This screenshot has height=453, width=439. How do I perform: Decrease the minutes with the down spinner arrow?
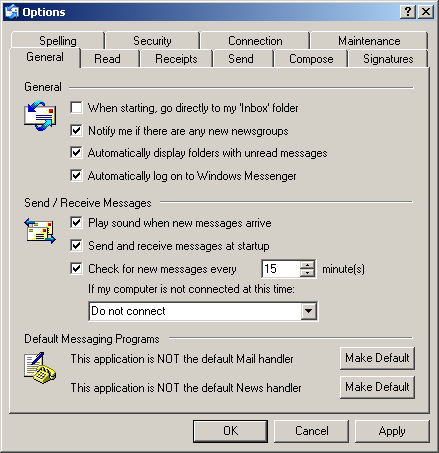click(307, 273)
